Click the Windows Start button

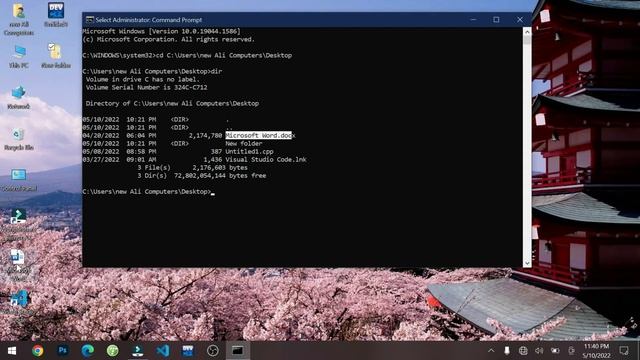[12, 351]
